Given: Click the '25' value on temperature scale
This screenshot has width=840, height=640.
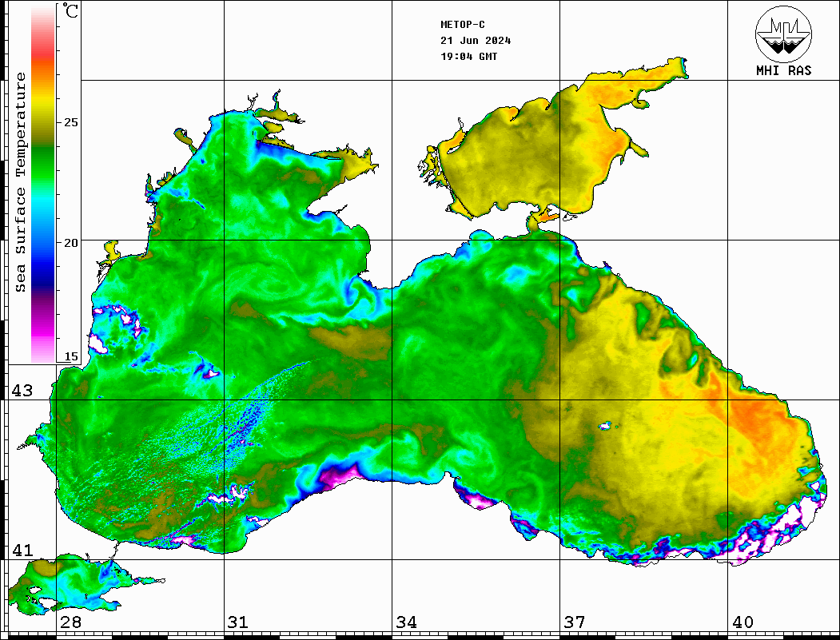Looking at the screenshot, I should coord(70,122).
